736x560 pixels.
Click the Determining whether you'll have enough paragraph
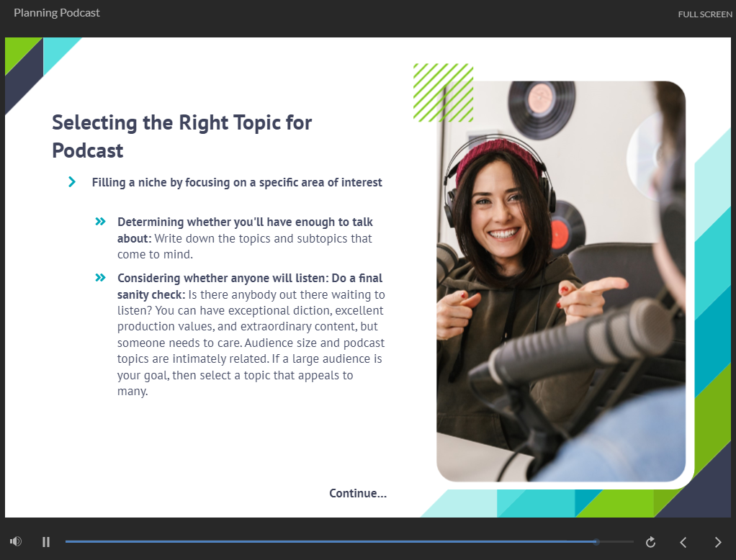tap(245, 238)
